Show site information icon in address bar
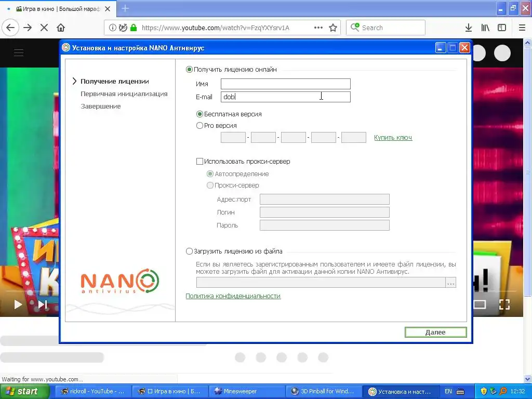The width and height of the screenshot is (532, 399). click(112, 28)
